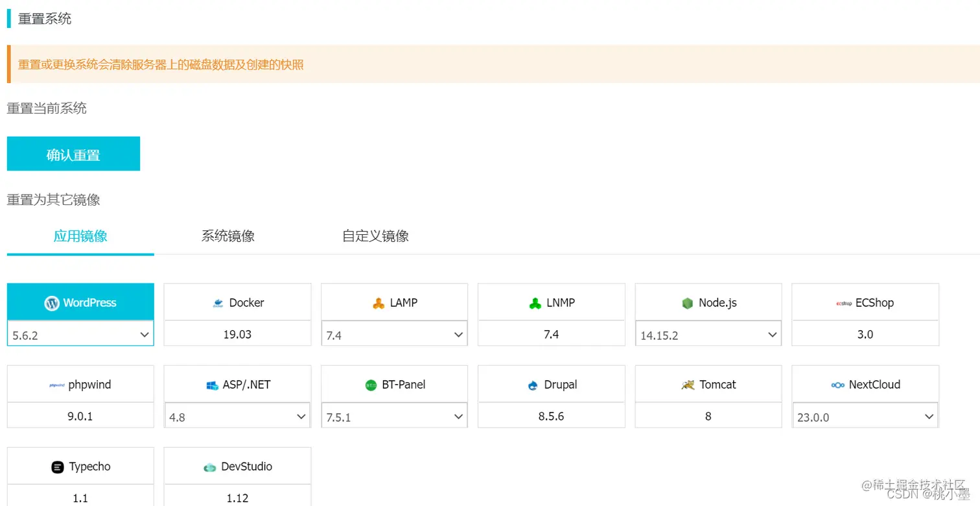Click the ASP/.NET Windows icon
Image resolution: width=980 pixels, height=506 pixels.
212,385
